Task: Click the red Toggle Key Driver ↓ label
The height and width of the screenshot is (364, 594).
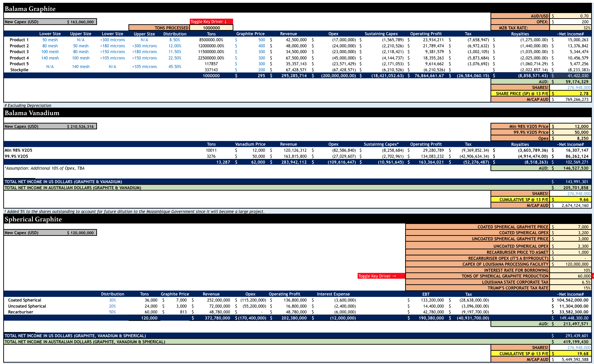Action: pos(211,21)
